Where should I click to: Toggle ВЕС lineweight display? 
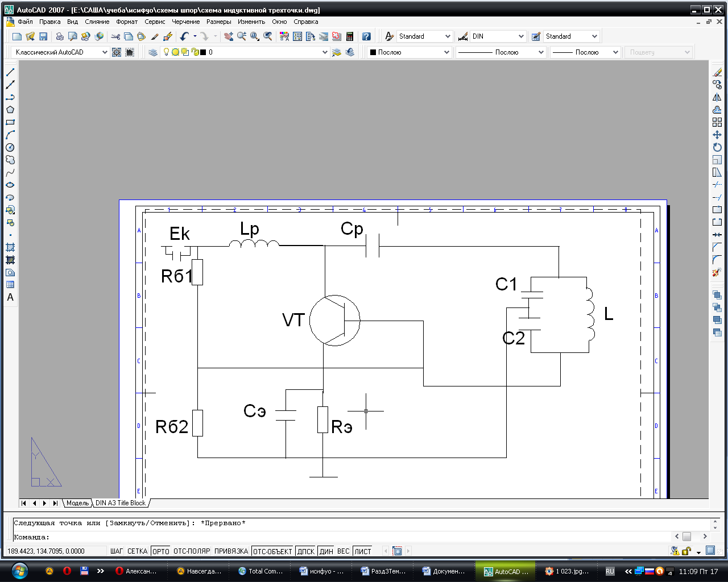click(344, 551)
